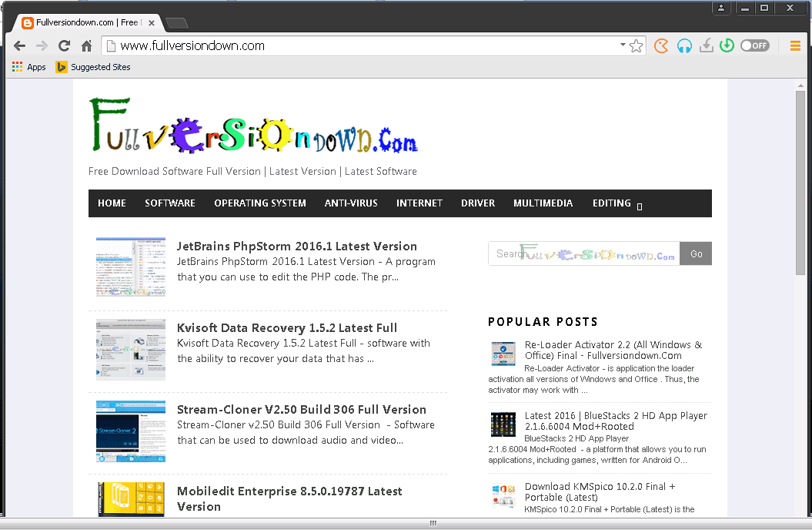The height and width of the screenshot is (530, 812).
Task: Open a new tab button
Action: 177,23
